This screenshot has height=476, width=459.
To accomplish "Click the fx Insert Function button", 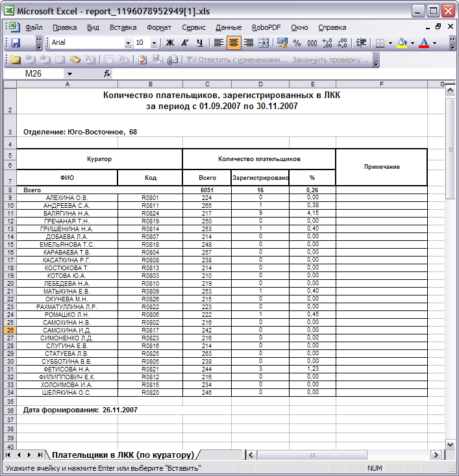I will [107, 74].
